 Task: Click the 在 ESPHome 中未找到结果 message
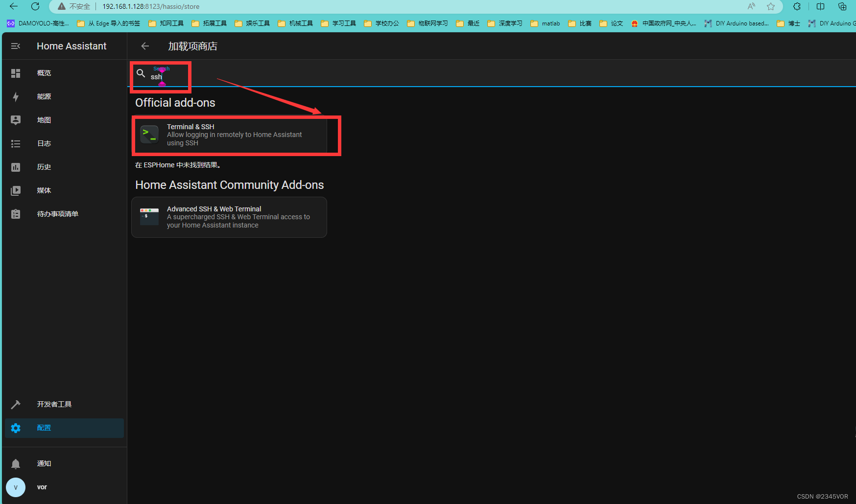178,165
